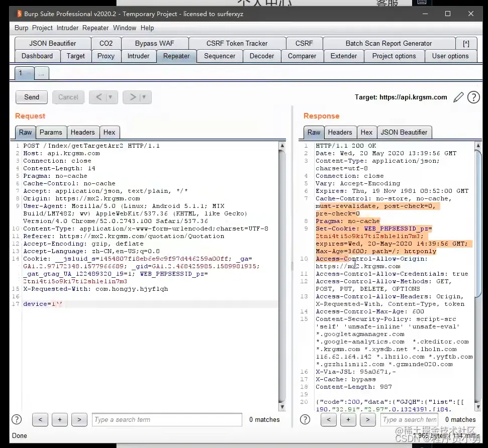Image resolution: width=488 pixels, height=448 pixels.
Task: Switch to CSRF tab
Action: pos(304,43)
